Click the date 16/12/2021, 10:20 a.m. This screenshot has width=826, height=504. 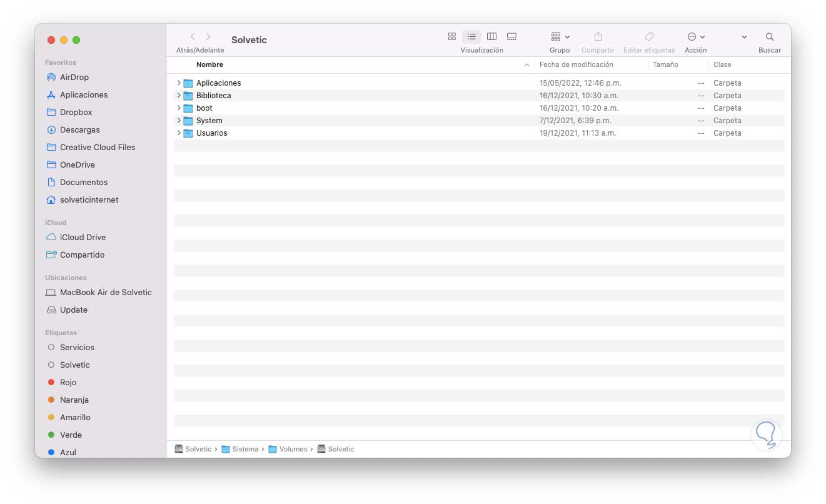pyautogui.click(x=580, y=108)
